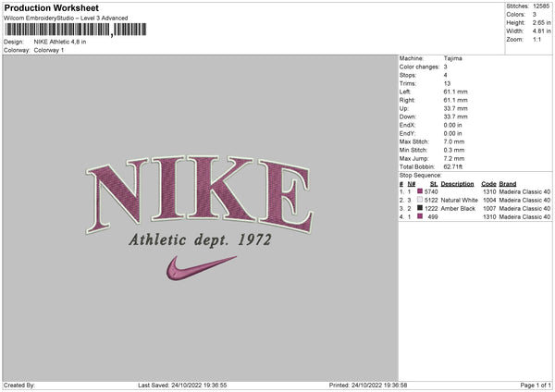Click the design name 'NIKE Athletic 4,8 in'
Viewport: 555px width, 392px height.
click(x=60, y=42)
